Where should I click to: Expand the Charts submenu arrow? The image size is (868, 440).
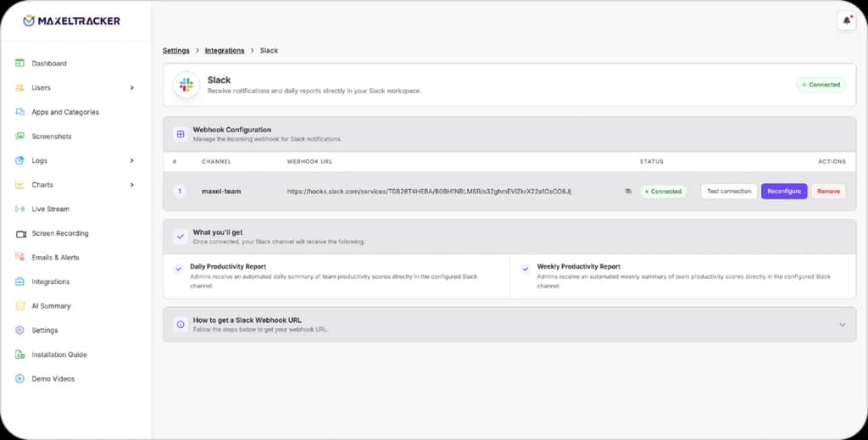(131, 185)
